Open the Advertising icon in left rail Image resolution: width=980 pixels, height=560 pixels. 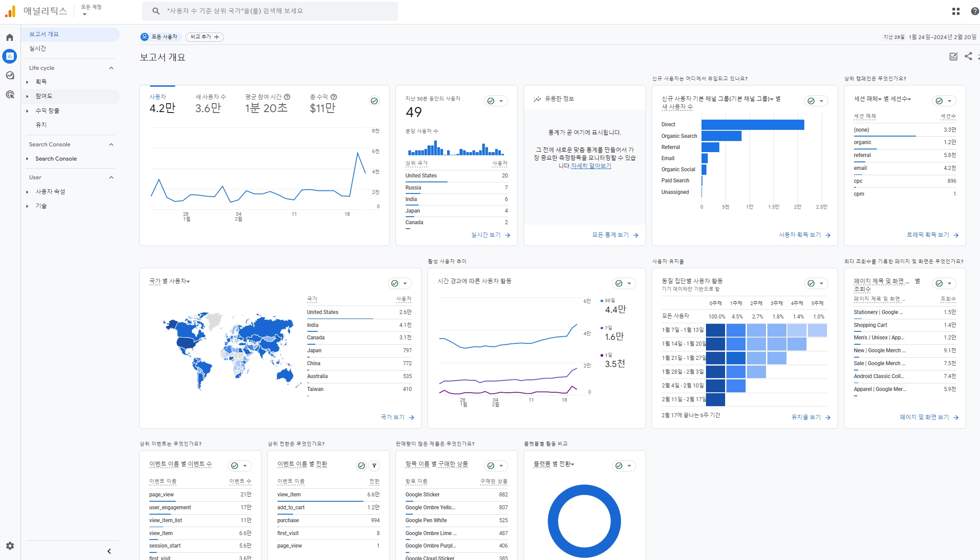(x=10, y=95)
